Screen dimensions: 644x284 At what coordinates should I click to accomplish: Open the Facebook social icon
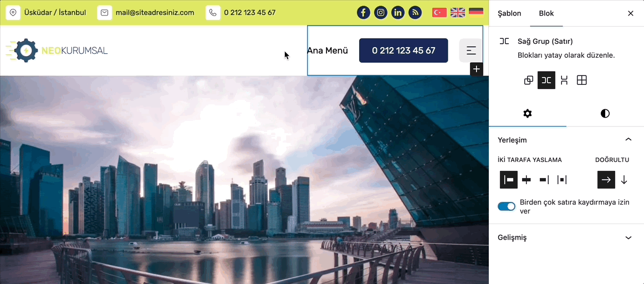(x=363, y=13)
